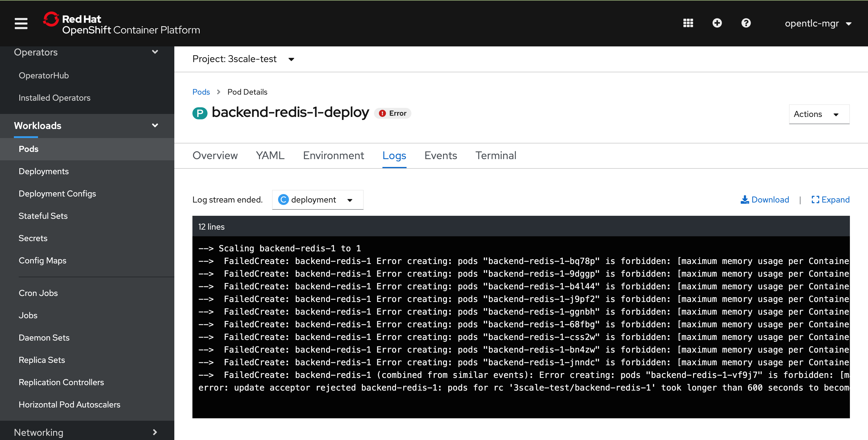868x440 pixels.
Task: Click the Pods breadcrumb link
Action: tap(201, 92)
